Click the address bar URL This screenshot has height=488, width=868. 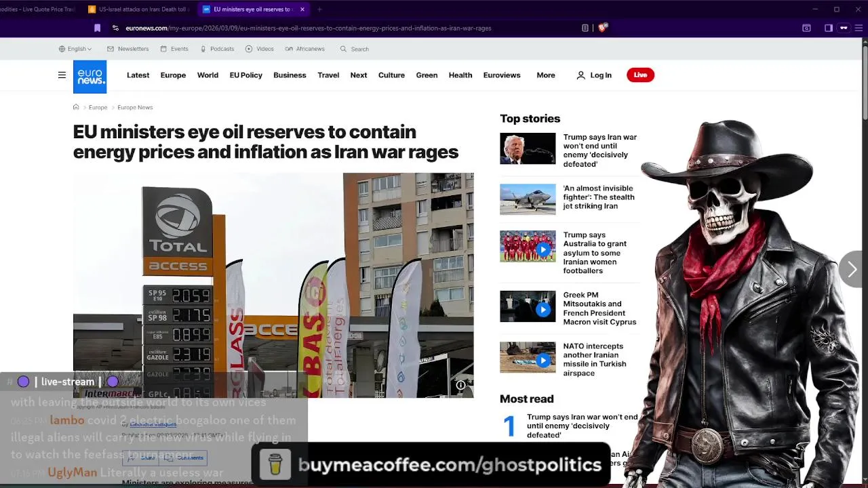tap(309, 28)
